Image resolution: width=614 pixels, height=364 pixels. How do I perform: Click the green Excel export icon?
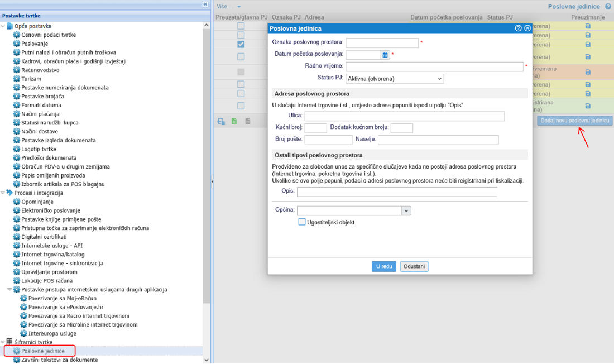tap(234, 121)
